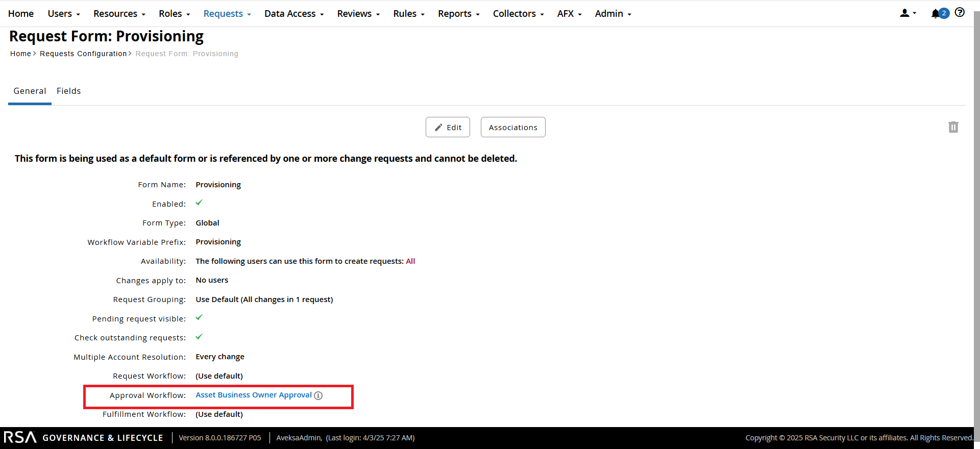This screenshot has height=449, width=980.
Task: Go to Home in the navbar
Action: pyautogui.click(x=21, y=14)
